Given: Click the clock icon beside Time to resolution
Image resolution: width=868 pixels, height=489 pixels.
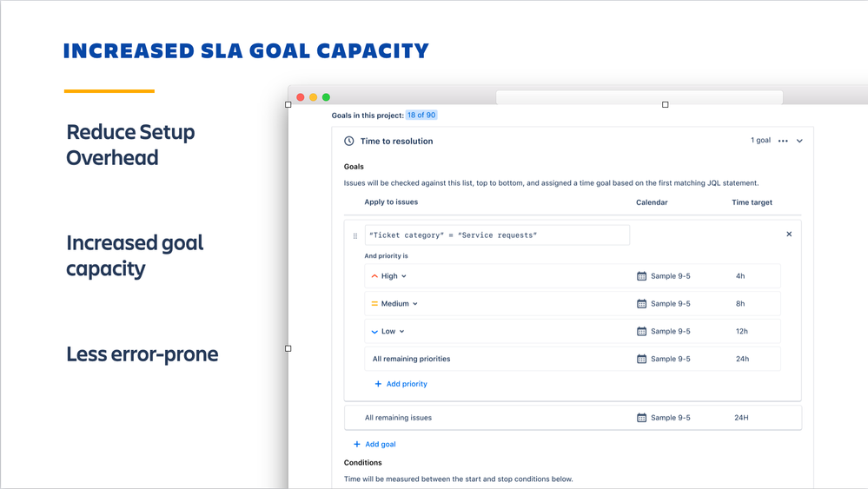Looking at the screenshot, I should coord(348,141).
